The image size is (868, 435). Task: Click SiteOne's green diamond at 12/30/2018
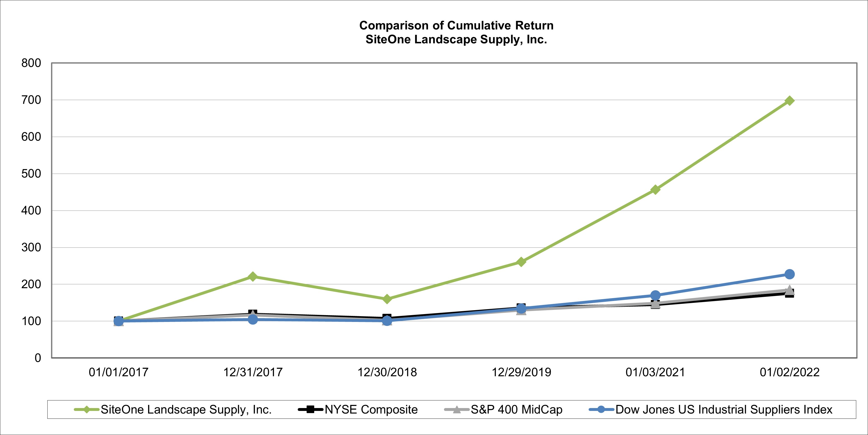point(387,299)
